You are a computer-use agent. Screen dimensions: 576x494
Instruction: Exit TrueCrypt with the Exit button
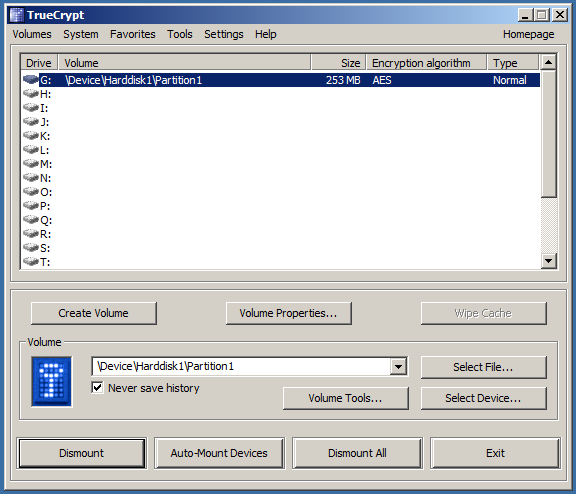495,453
